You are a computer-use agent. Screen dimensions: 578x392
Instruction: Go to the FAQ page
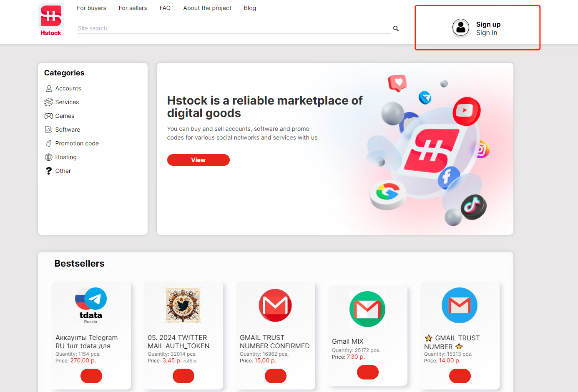coord(165,8)
